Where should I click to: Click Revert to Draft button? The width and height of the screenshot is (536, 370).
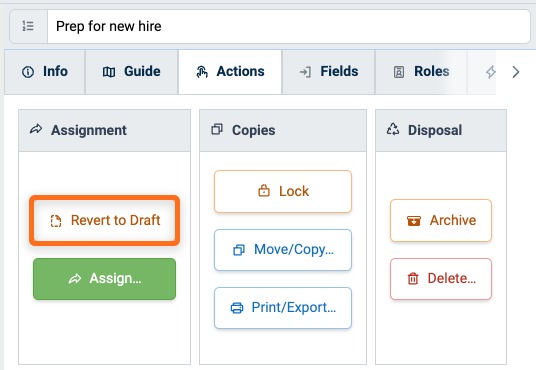[105, 221]
